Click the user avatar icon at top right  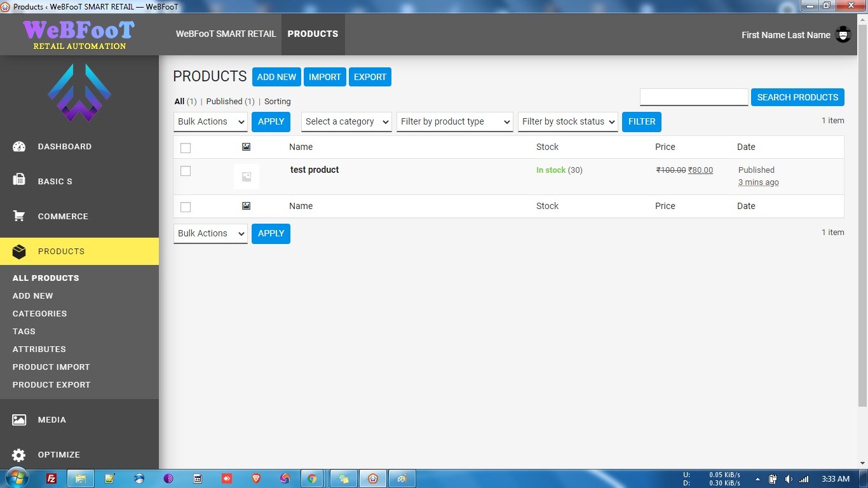(x=843, y=35)
